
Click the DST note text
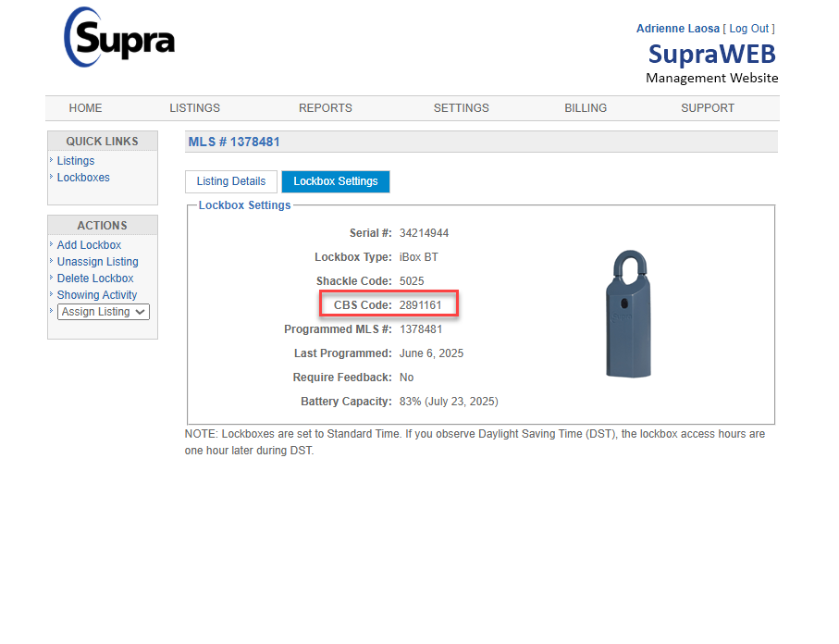coord(475,442)
